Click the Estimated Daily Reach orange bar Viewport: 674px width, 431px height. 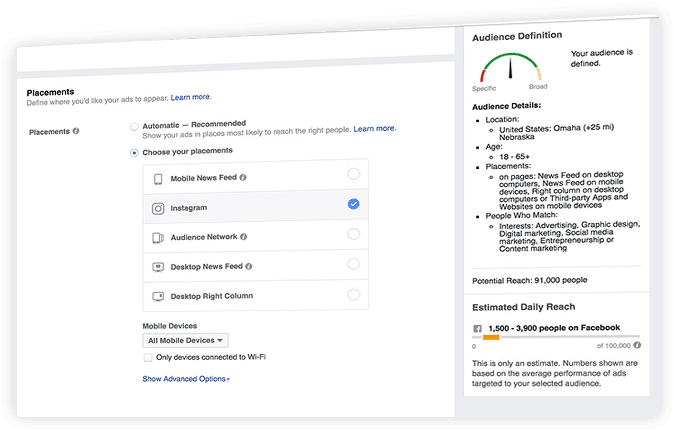[490, 338]
